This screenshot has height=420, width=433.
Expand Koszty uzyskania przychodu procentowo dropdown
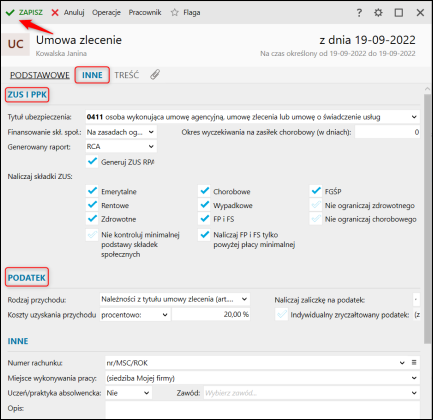click(165, 314)
